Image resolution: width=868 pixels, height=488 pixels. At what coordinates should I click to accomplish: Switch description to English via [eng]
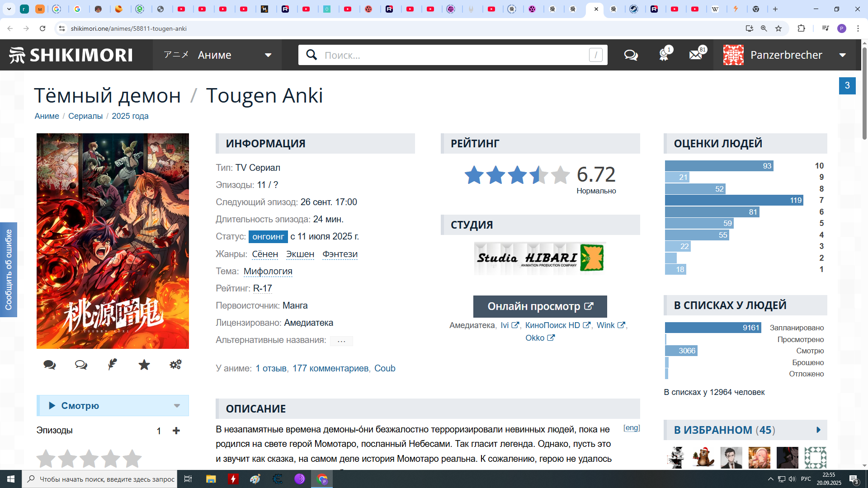pos(632,428)
